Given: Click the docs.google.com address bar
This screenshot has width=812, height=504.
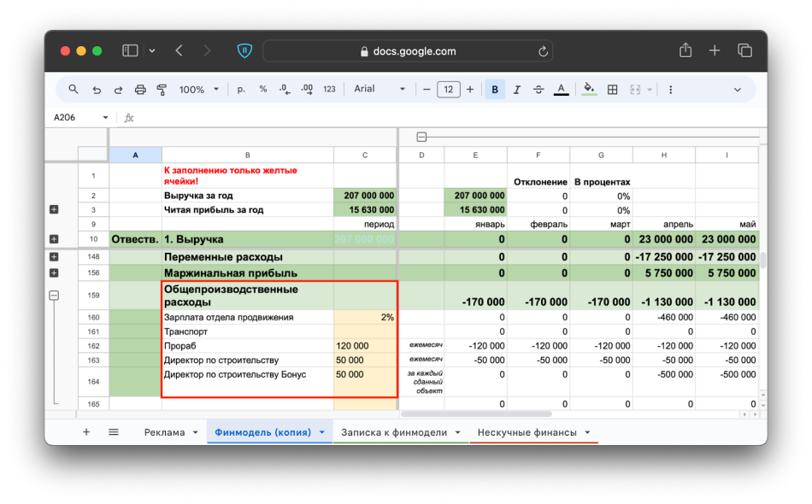Looking at the screenshot, I should [408, 51].
